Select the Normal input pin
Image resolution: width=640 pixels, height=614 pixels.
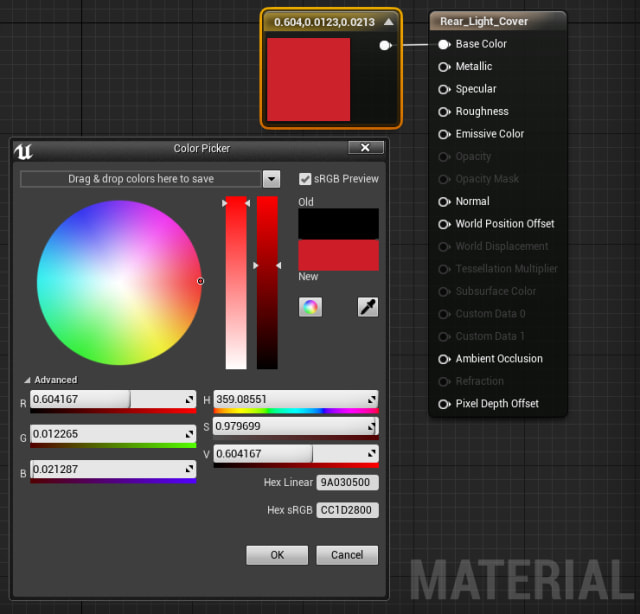tap(444, 201)
